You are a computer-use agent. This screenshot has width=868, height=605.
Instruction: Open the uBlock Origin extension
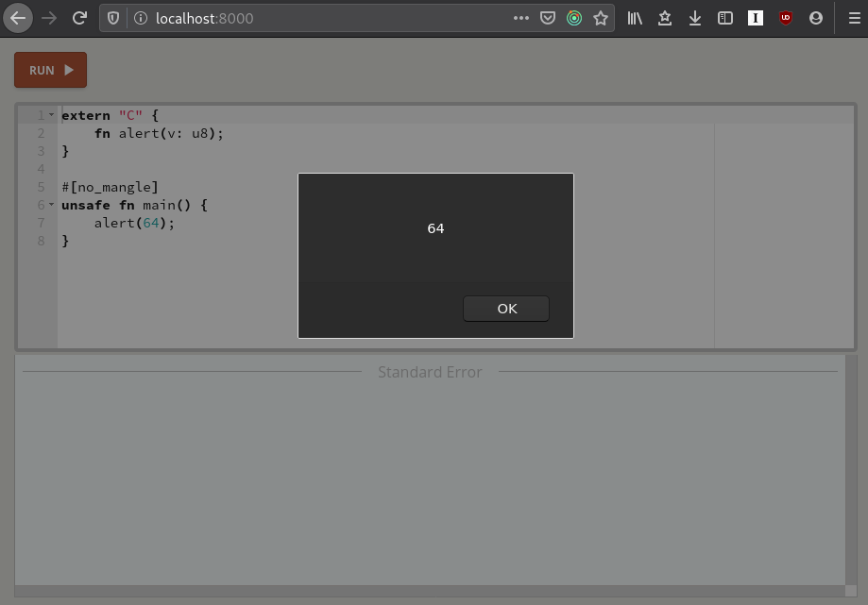(786, 18)
